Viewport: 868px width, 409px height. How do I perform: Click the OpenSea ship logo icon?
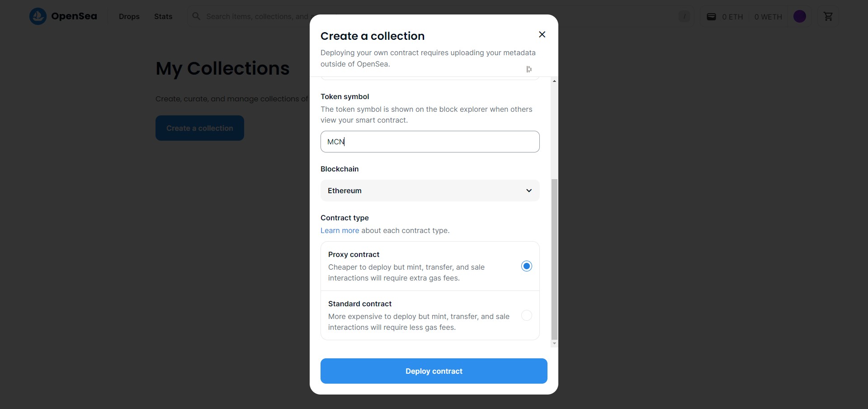(38, 16)
